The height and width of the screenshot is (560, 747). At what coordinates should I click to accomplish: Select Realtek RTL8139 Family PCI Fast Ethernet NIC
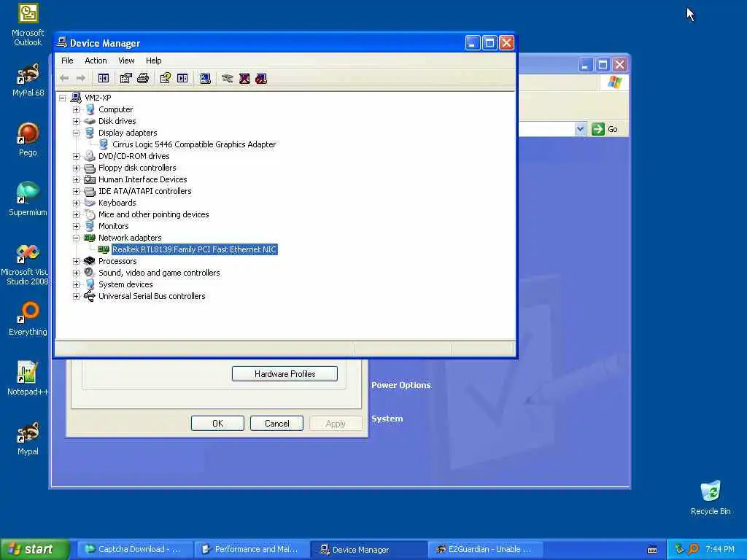(x=194, y=249)
